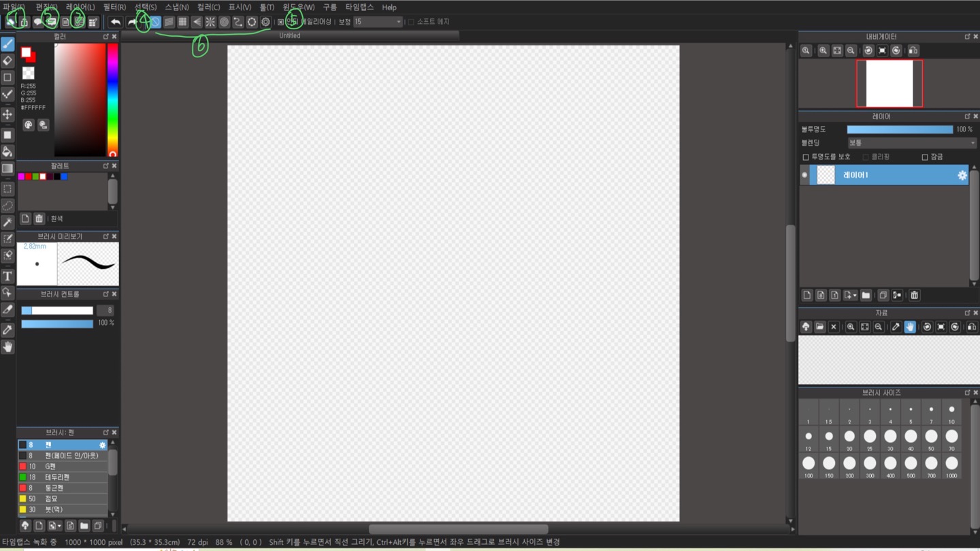This screenshot has width=980, height=551.
Task: Select the Eyedropper tool
Action: coord(7,330)
